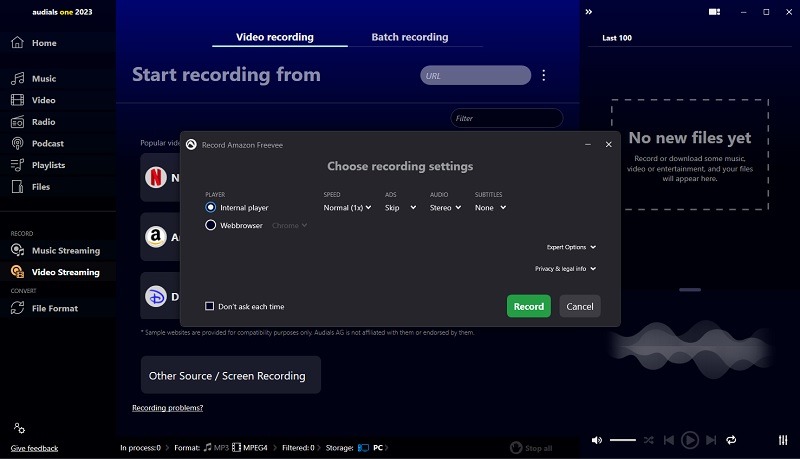Minimize the Record Amazon Freevee dialog
Viewport: 800px width, 459px height.
click(588, 144)
